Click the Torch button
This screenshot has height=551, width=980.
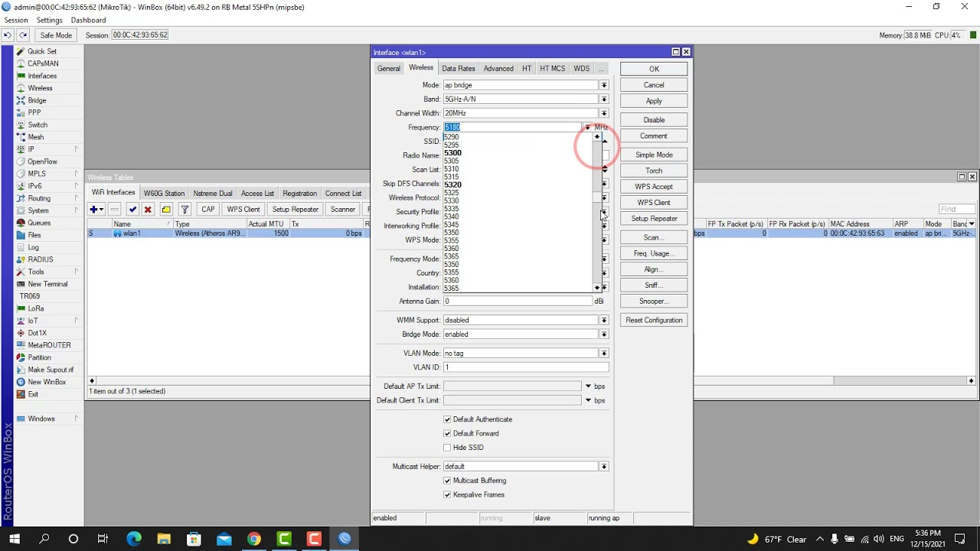pyautogui.click(x=654, y=171)
